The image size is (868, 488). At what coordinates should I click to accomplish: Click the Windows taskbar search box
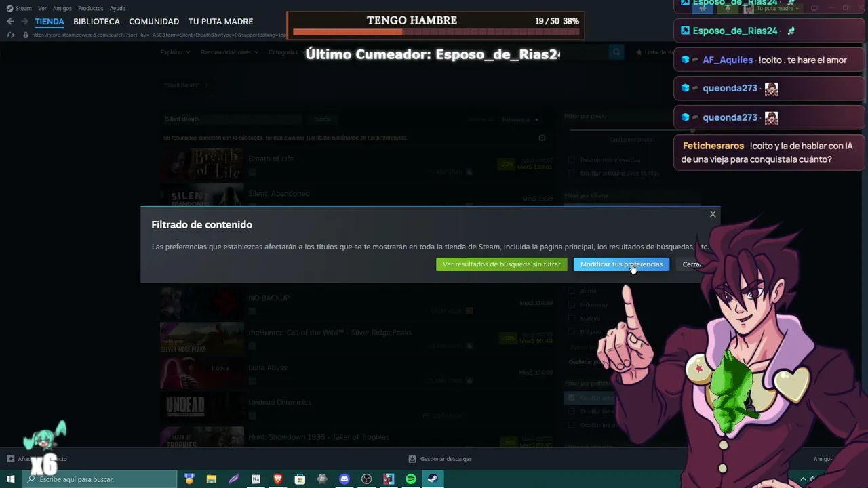coord(100,479)
